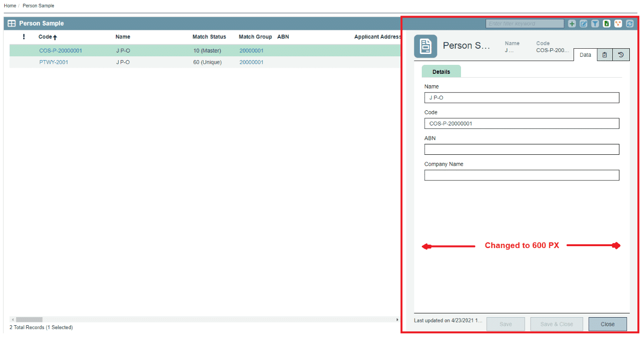Switch to the Data tab
The height and width of the screenshot is (338, 644).
[585, 55]
